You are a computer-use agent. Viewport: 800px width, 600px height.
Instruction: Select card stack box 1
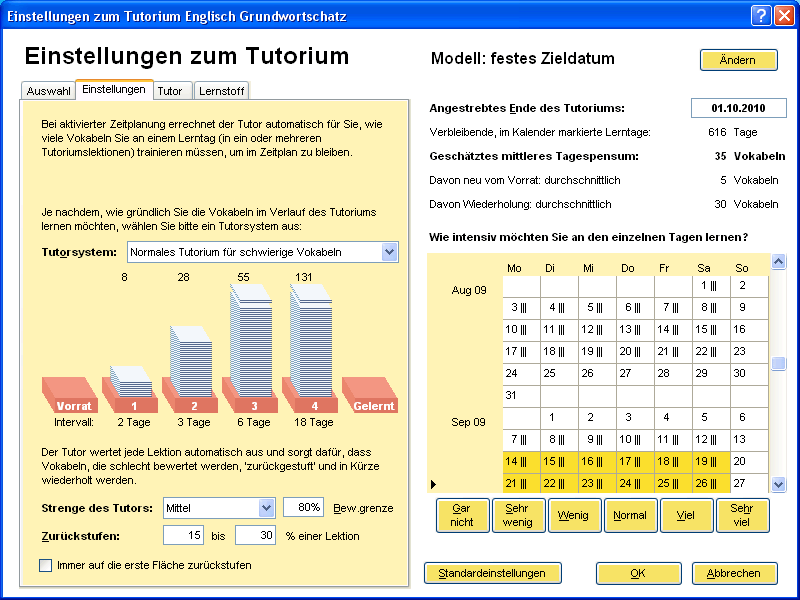pos(130,390)
